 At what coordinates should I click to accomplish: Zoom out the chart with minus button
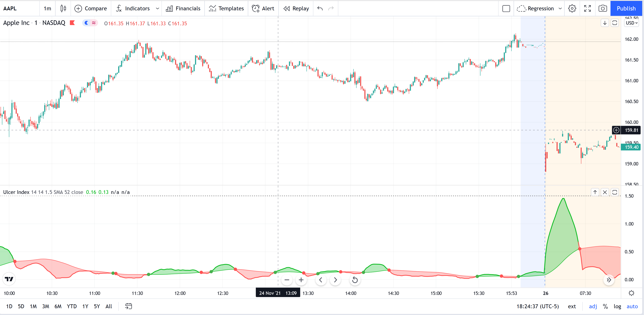pyautogui.click(x=287, y=280)
